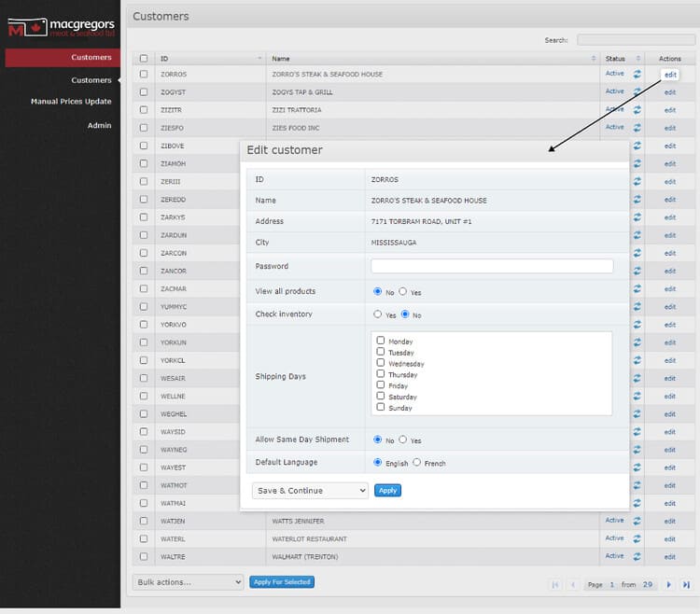The image size is (700, 614).
Task: Enable Wednesday shipping day
Action: (x=381, y=363)
